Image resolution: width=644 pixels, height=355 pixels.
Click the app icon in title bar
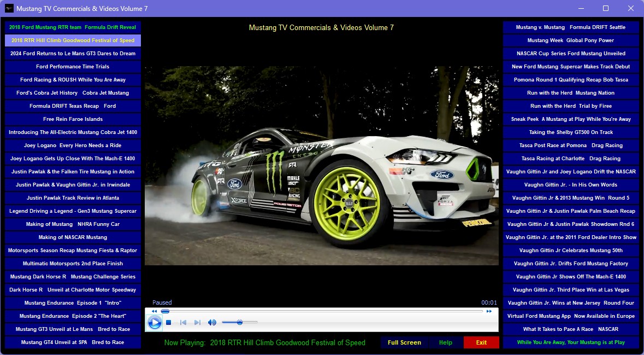(x=9, y=8)
